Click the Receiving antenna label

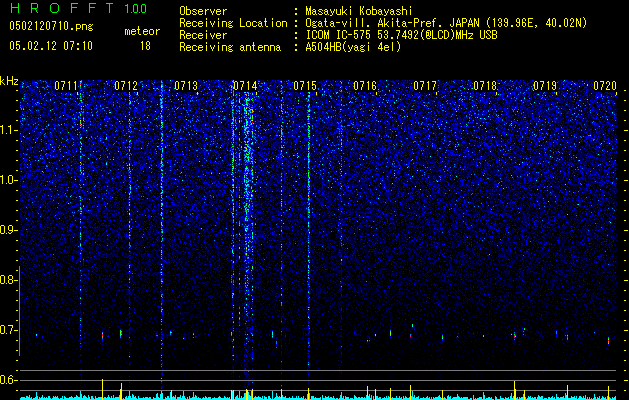[230, 47]
